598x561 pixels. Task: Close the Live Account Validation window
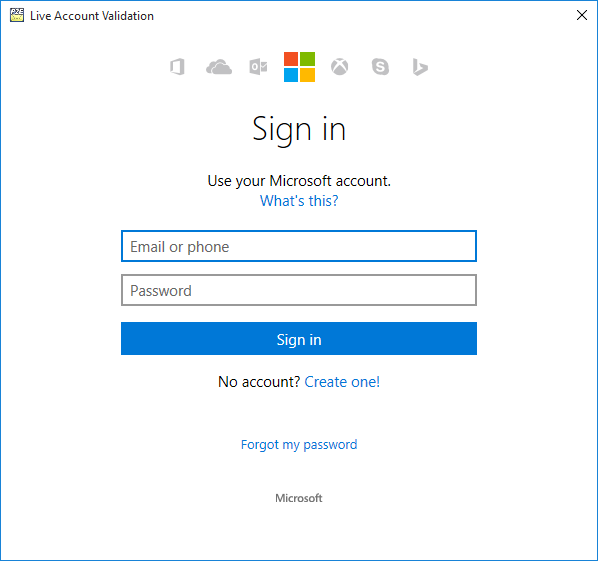click(582, 15)
